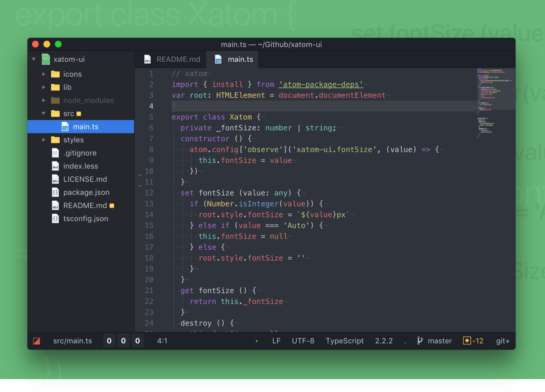Select the main.ts editor tab
The image size is (545, 392).
tap(240, 59)
